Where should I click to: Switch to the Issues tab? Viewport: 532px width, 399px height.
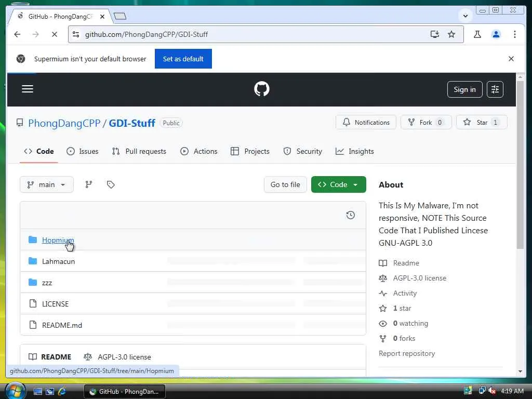pyautogui.click(x=83, y=151)
